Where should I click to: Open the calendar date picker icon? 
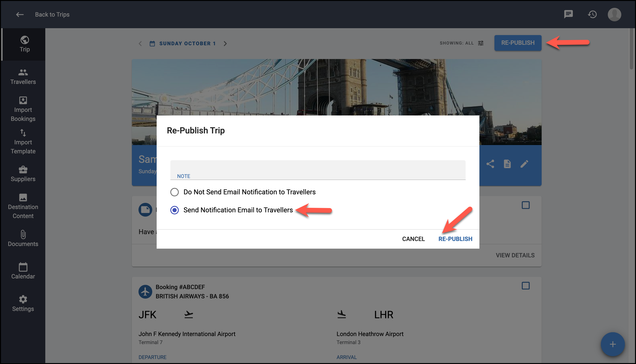click(152, 44)
